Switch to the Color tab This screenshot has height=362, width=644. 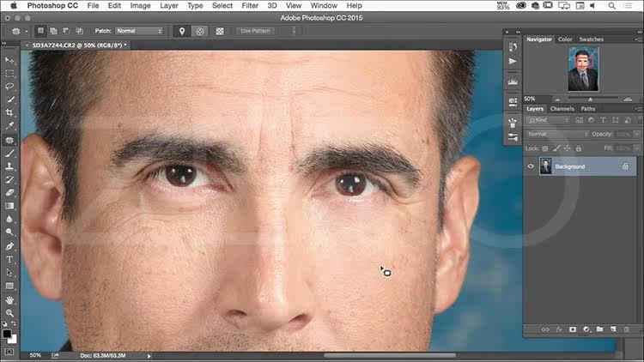565,39
